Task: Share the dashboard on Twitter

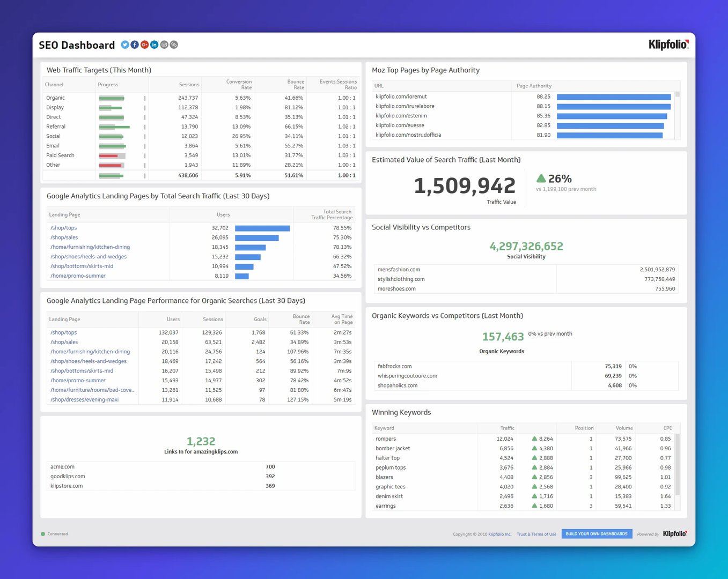Action: coord(125,44)
